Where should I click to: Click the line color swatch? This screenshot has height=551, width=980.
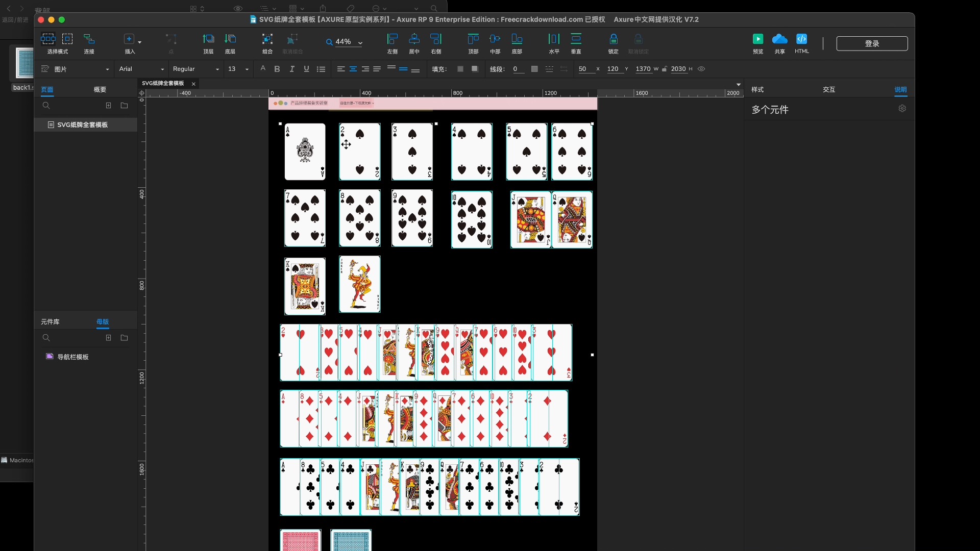coord(534,69)
